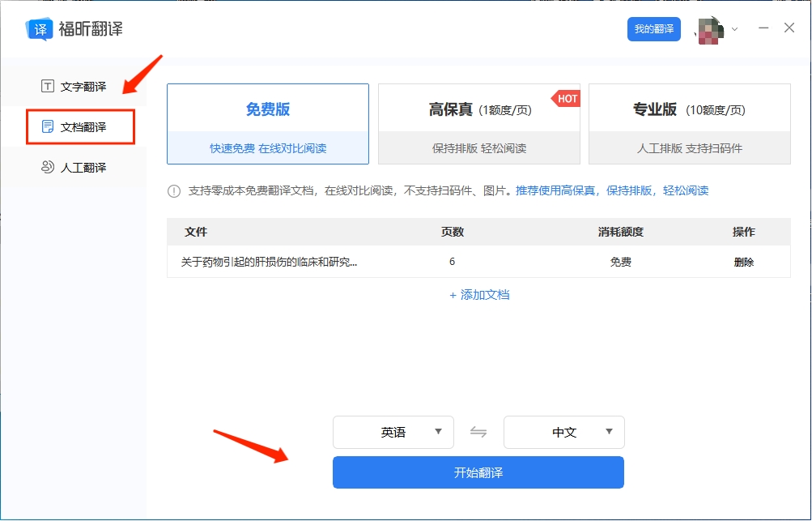Swap translation languages with the arrows icon
The image size is (812, 521).
click(x=478, y=432)
